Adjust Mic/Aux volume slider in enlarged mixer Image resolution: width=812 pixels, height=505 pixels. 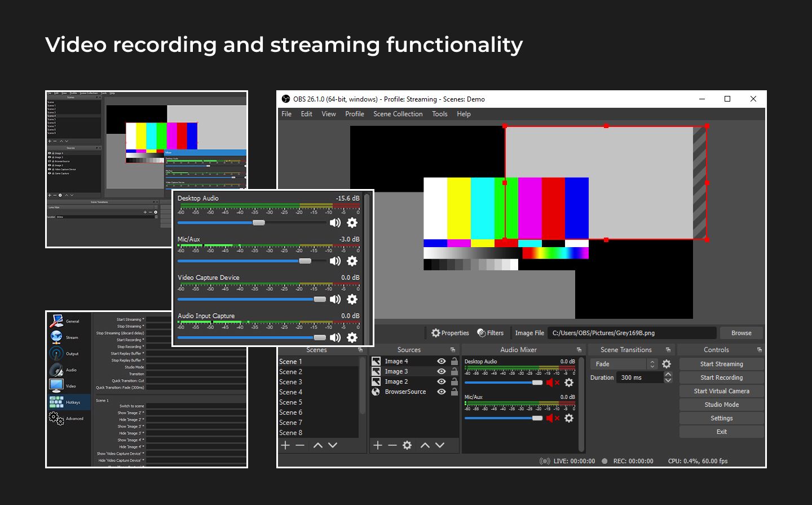252,261
